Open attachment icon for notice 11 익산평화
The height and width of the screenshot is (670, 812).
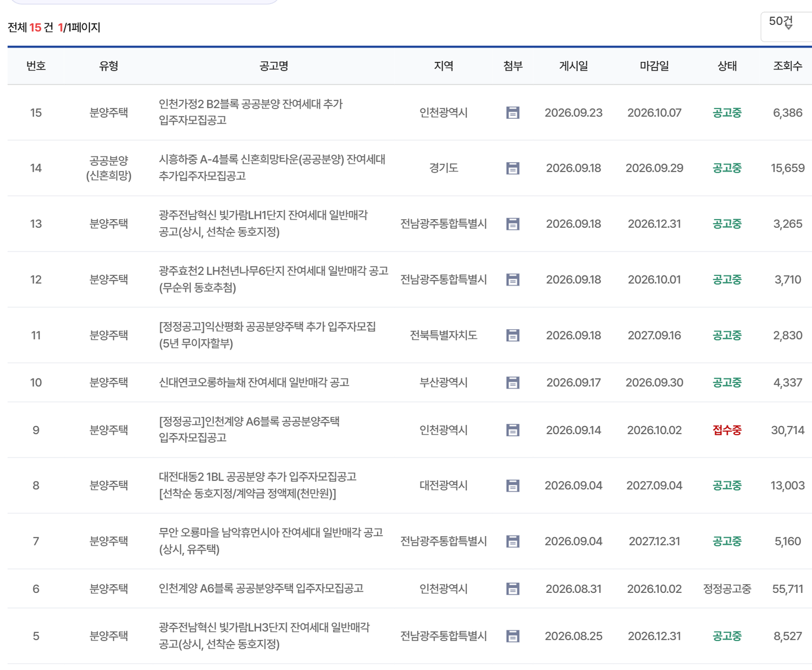click(x=513, y=335)
